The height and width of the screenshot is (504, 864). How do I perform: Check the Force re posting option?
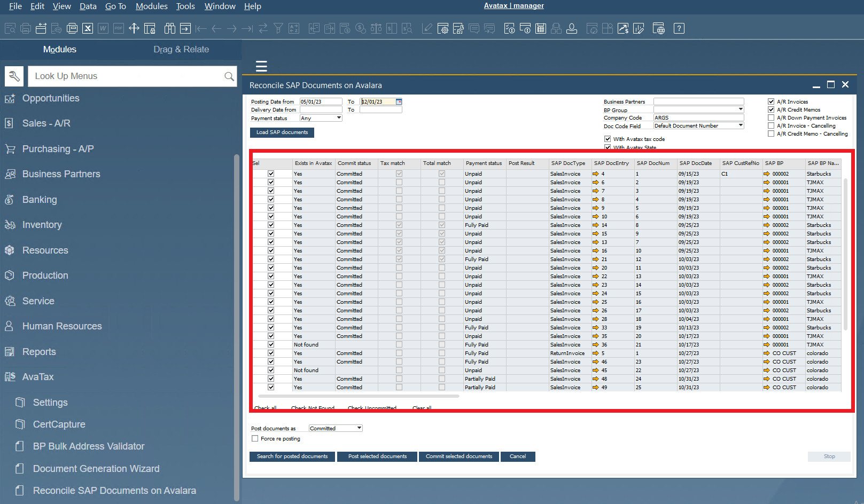tap(255, 438)
